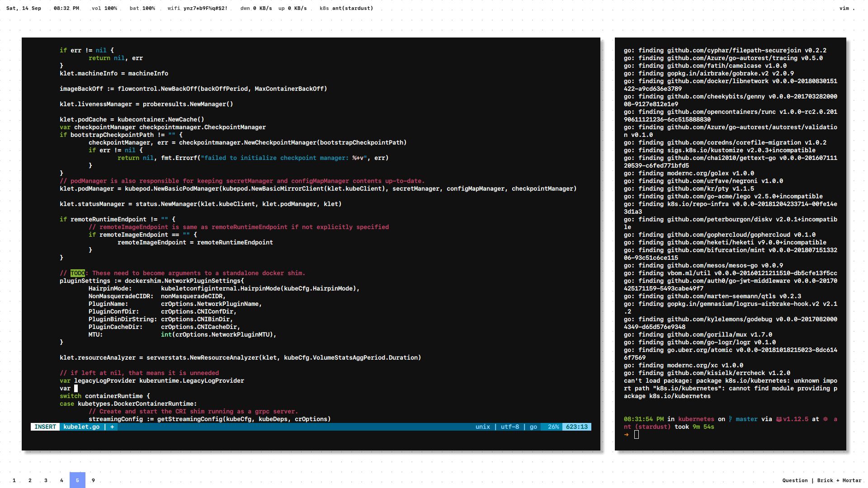Click the Kubernetes helm icon in prompt

[825, 419]
